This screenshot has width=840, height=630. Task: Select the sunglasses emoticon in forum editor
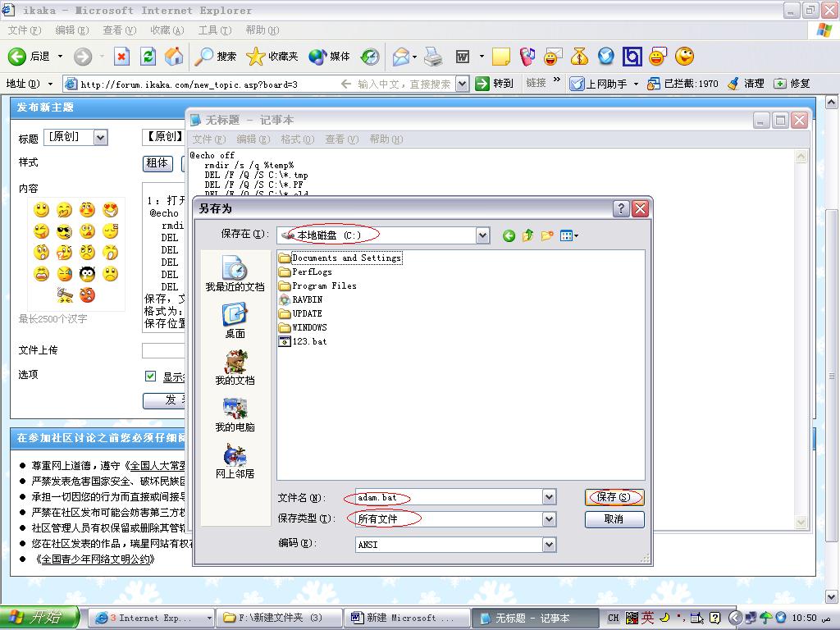[x=64, y=231]
